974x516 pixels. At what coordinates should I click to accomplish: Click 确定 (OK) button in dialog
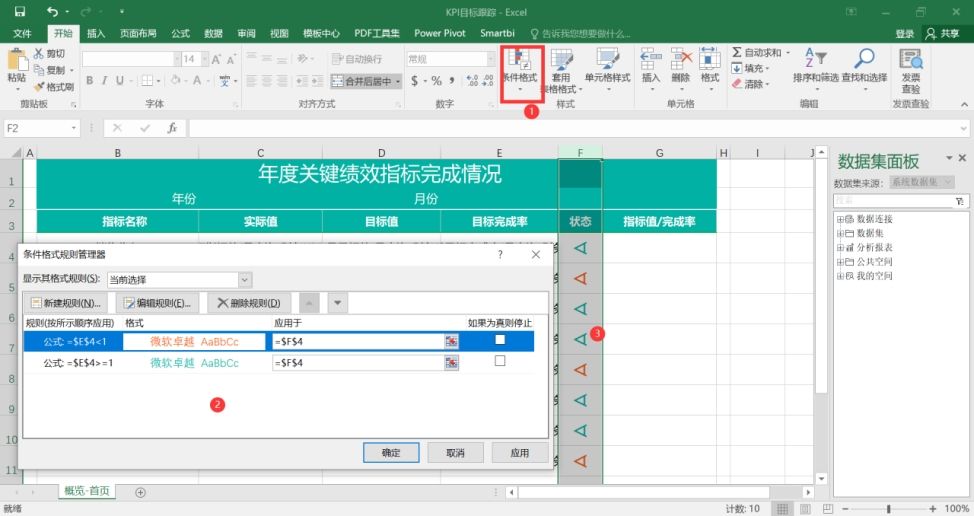point(391,453)
